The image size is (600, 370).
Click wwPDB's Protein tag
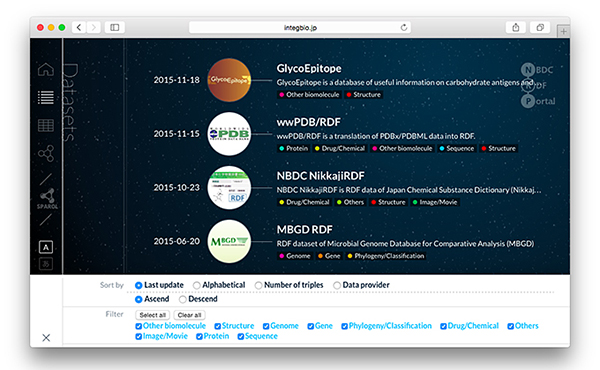coord(293,148)
